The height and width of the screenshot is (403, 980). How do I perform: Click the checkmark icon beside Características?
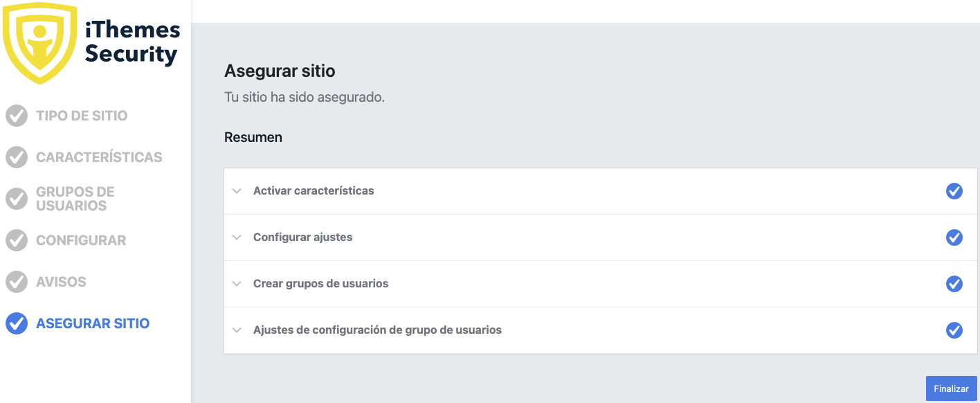(17, 157)
